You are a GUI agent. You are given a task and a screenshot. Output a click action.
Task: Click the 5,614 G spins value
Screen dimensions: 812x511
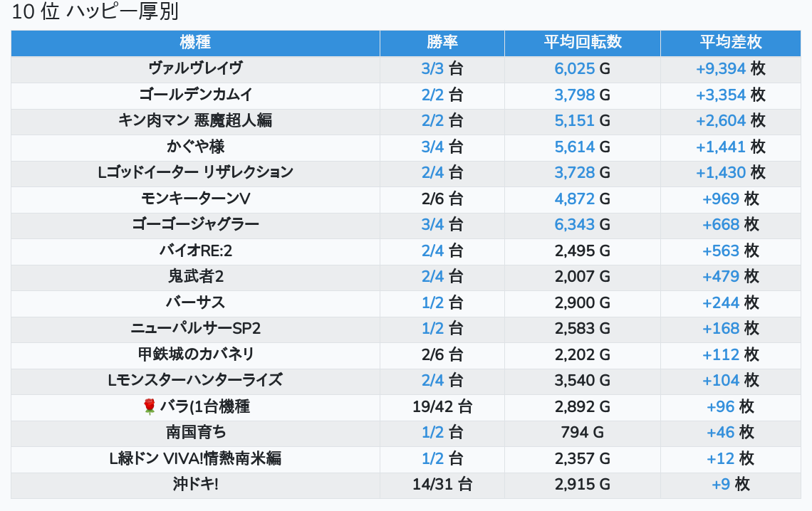coord(583,147)
